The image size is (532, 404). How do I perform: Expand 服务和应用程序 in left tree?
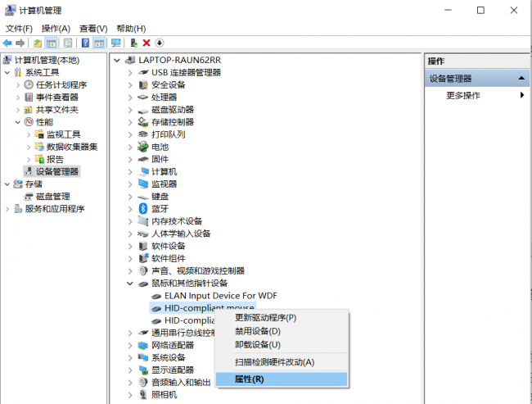[x=7, y=209]
